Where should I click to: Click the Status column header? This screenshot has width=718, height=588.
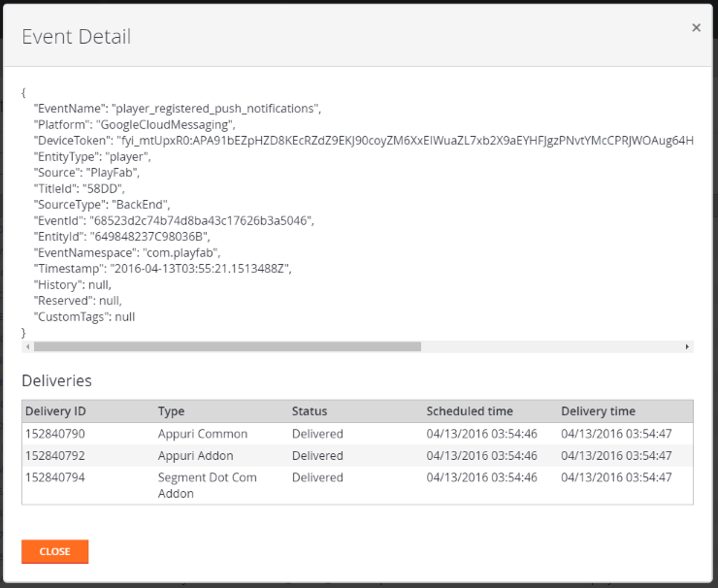[310, 411]
